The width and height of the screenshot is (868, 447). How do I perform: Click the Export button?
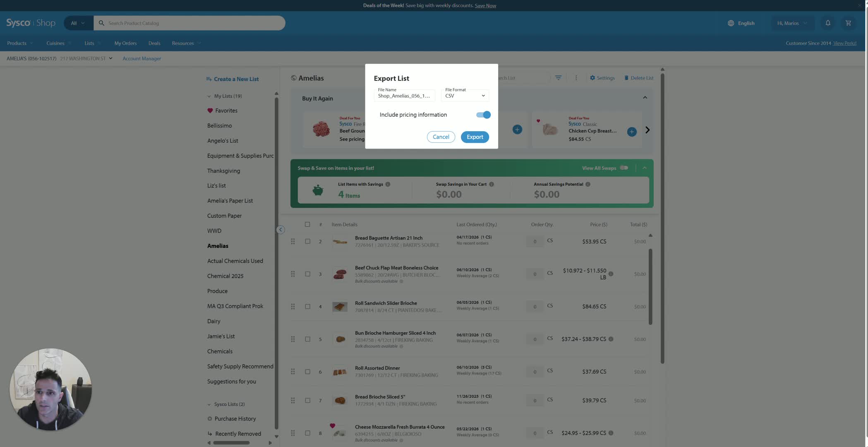pos(475,137)
